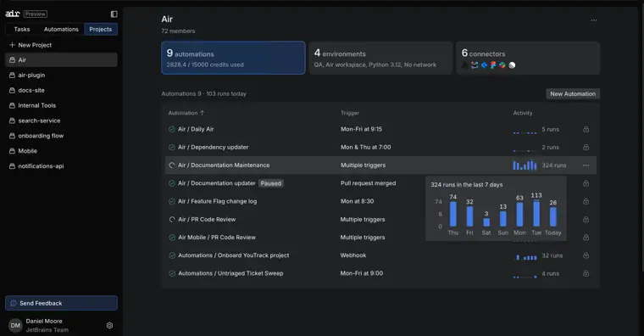Viewport: 644px width, 336px height.
Task: Click lock icon in Untriaged Ticket Sweep row
Action: [586, 273]
